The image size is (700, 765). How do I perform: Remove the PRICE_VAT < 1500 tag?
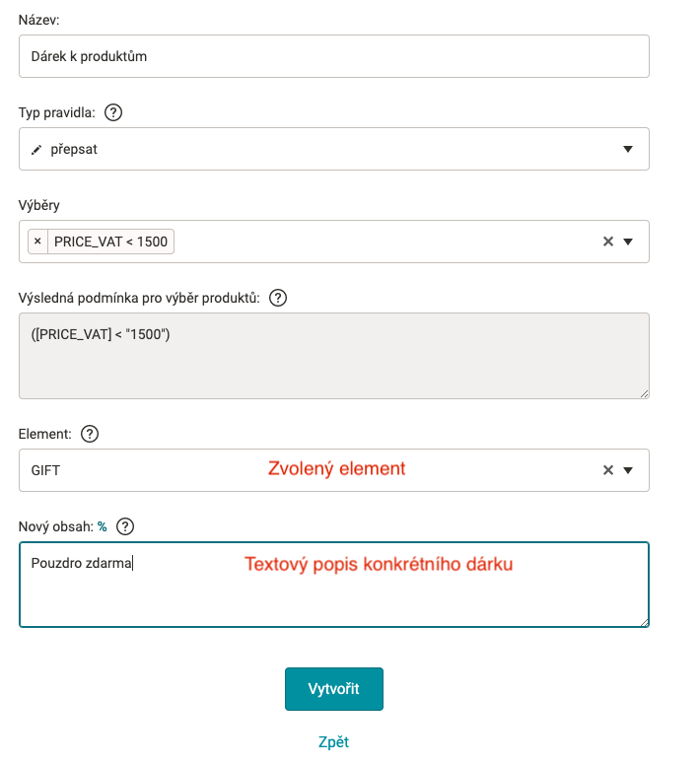(x=38, y=242)
